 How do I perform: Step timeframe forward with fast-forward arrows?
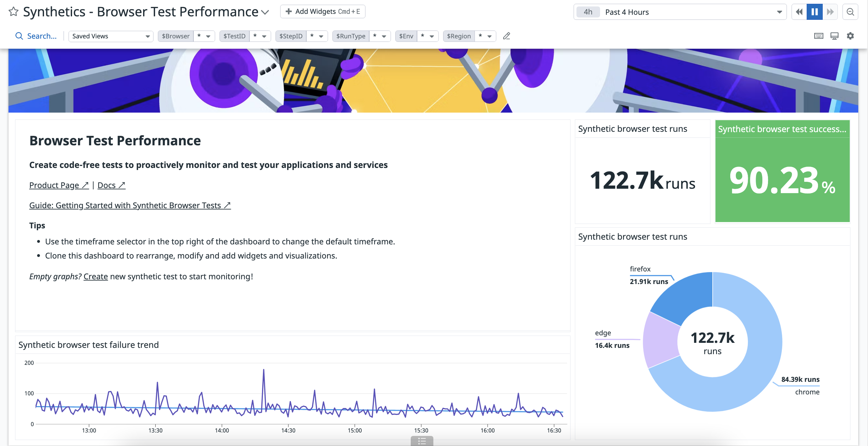[x=830, y=12]
